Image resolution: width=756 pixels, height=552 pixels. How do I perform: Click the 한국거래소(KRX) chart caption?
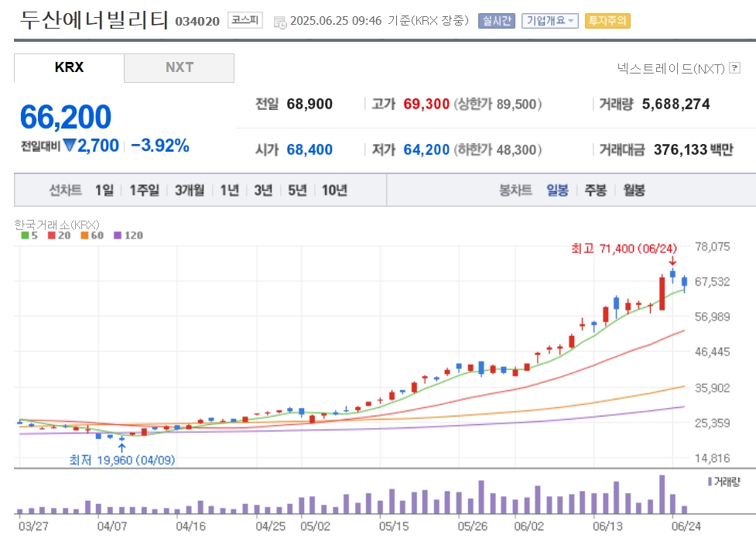coord(57,225)
